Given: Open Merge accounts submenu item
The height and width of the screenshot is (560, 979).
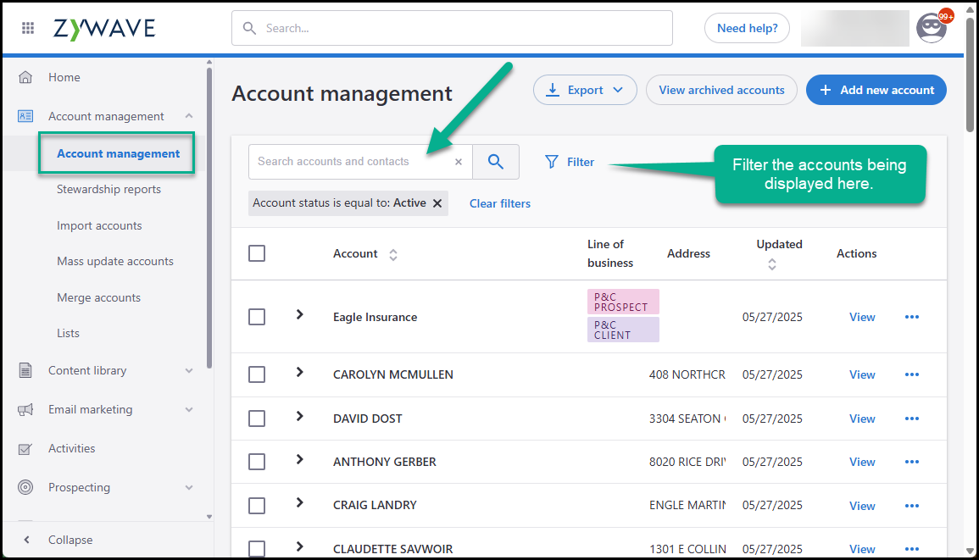Looking at the screenshot, I should [98, 298].
